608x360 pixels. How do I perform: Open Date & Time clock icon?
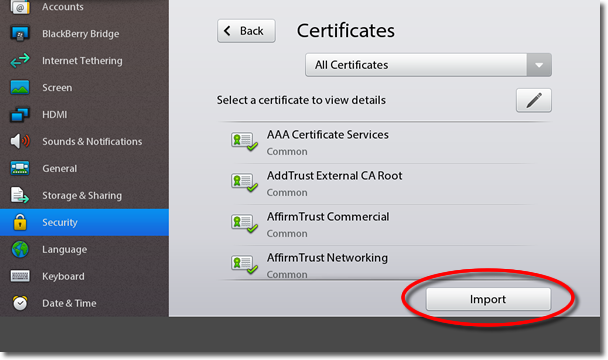pos(19,303)
